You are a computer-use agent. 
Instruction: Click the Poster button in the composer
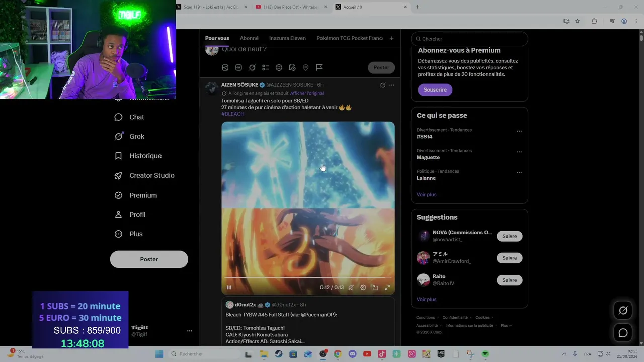[x=381, y=68]
